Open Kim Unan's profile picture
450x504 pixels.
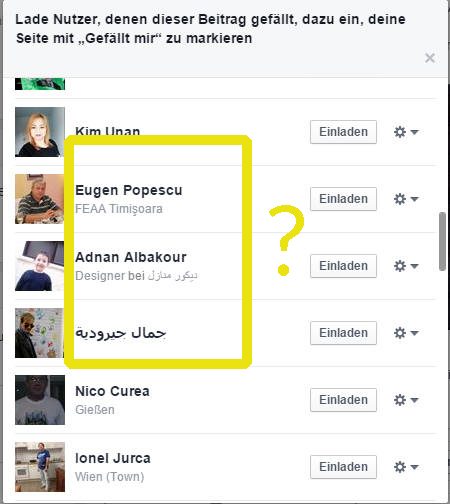[x=40, y=132]
